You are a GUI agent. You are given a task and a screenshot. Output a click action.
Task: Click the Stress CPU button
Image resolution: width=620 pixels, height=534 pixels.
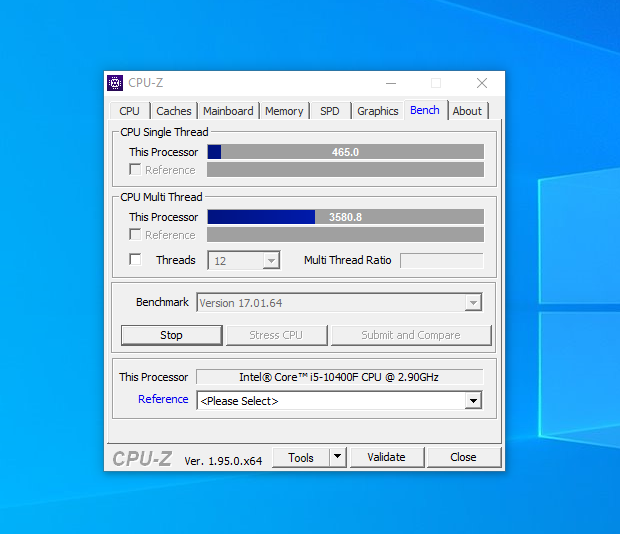(x=276, y=335)
